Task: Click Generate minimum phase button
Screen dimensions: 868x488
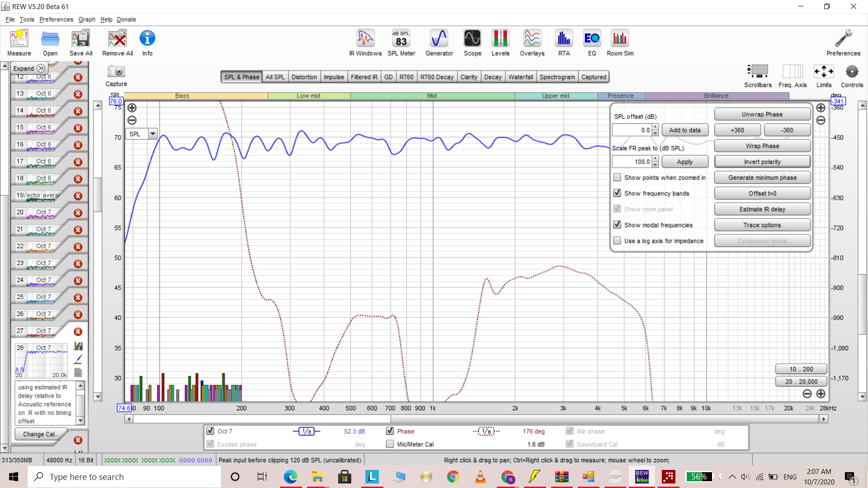Action: [762, 178]
